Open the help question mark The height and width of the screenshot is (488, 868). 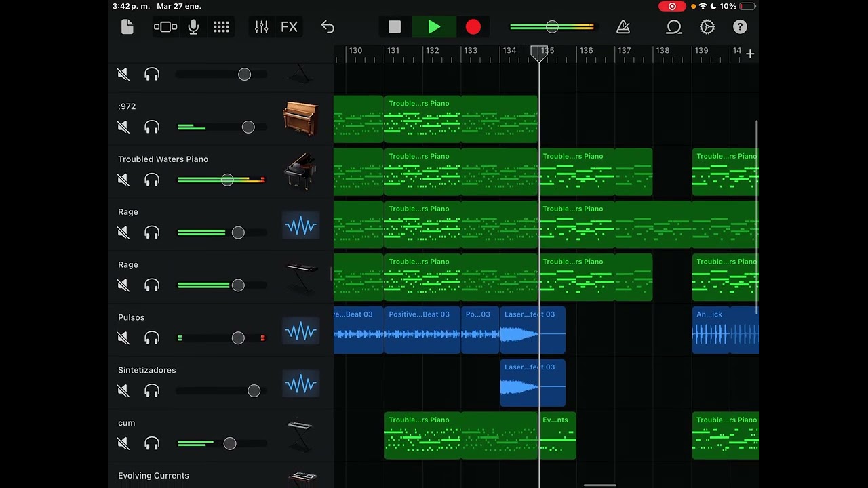pos(740,27)
